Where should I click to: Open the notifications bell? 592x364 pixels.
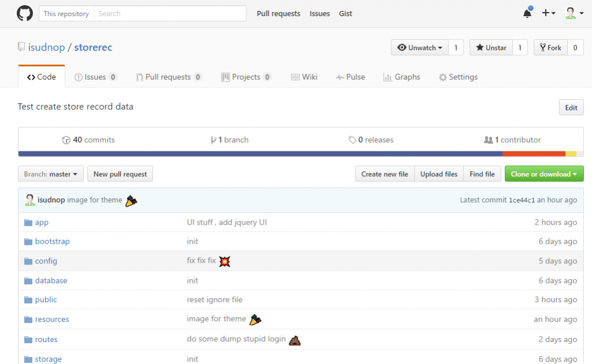[527, 13]
